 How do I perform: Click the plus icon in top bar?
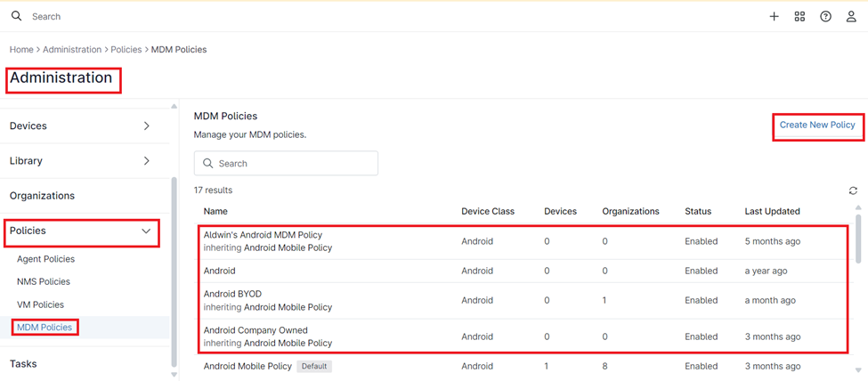tap(774, 16)
